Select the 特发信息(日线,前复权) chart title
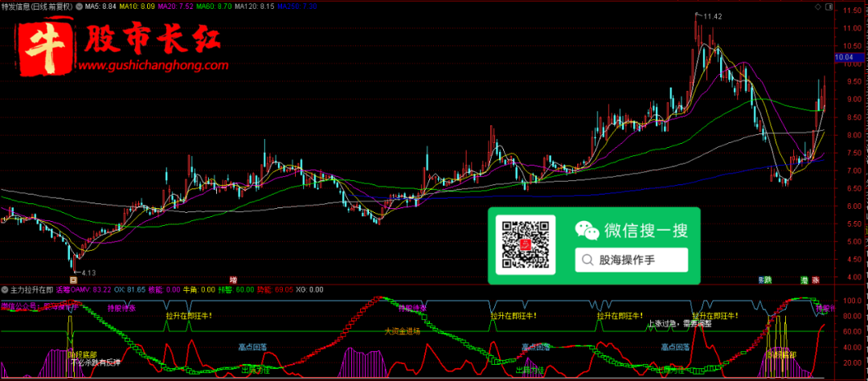The width and height of the screenshot is (868, 381). coord(37,6)
